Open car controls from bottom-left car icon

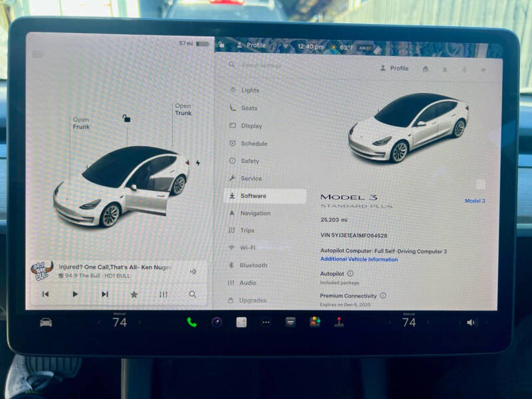(46, 323)
